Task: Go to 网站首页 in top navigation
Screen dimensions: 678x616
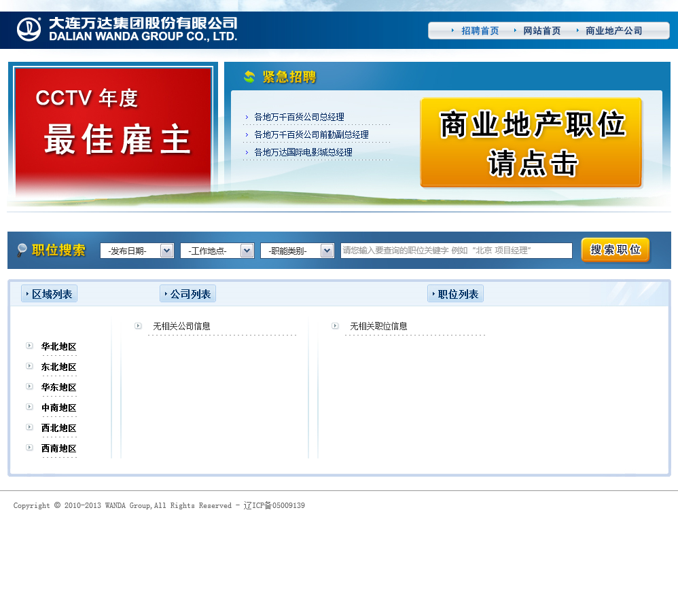Action: coord(542,31)
